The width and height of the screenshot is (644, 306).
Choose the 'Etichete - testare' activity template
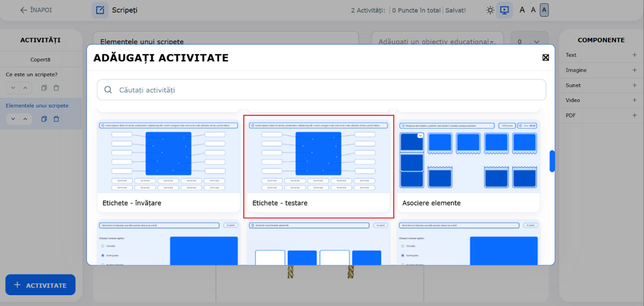pos(318,166)
